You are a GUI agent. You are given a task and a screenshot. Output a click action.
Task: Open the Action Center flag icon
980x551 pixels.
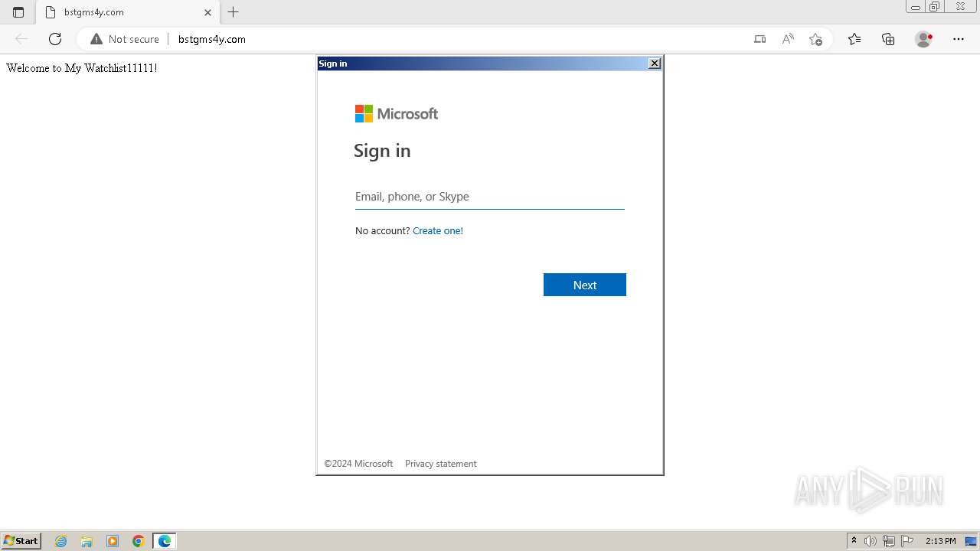coord(907,541)
